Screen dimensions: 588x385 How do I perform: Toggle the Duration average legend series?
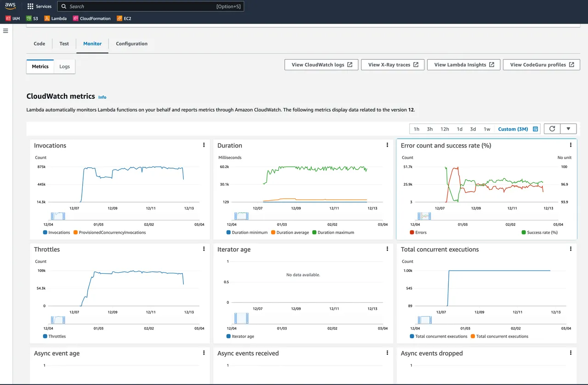coord(290,232)
